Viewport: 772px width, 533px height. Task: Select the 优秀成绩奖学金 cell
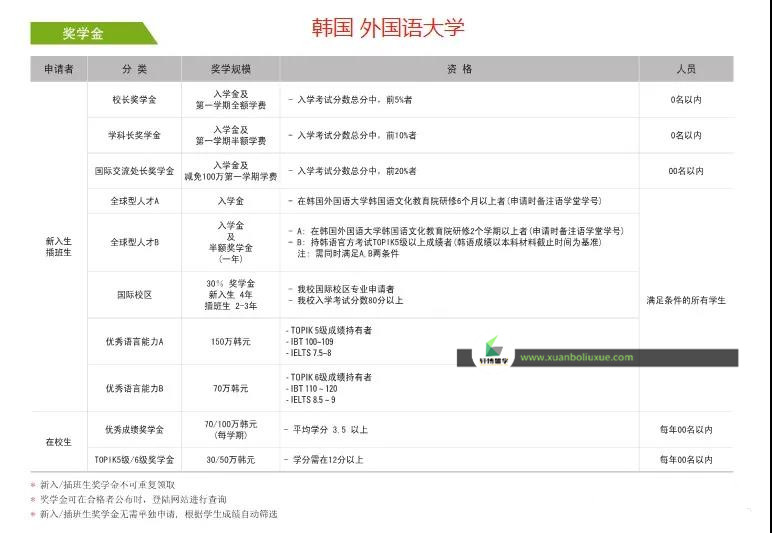click(x=134, y=430)
